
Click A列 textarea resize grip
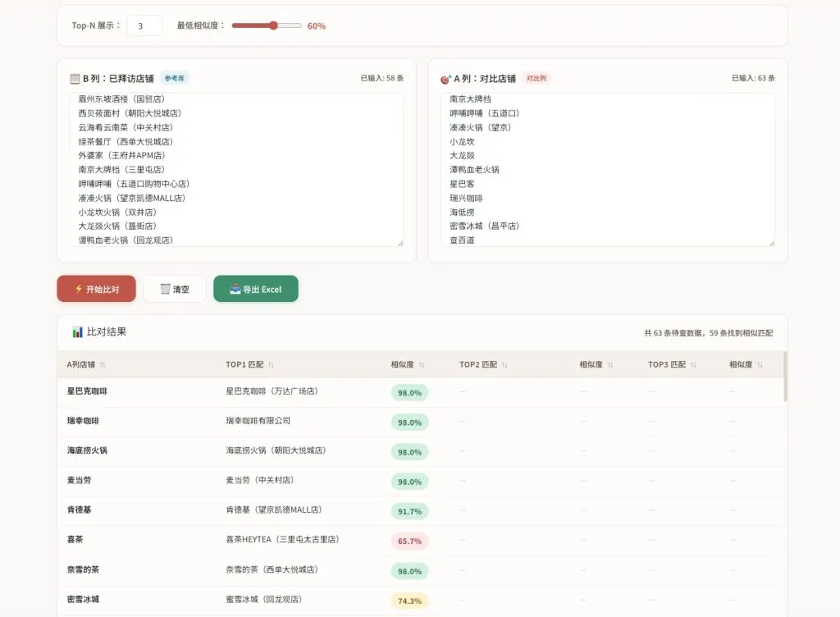pos(771,243)
